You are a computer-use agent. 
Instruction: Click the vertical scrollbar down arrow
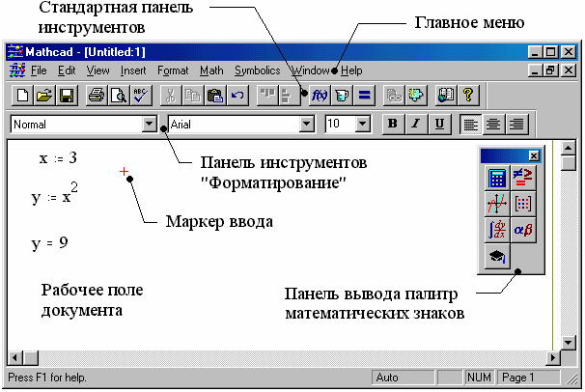click(x=568, y=342)
